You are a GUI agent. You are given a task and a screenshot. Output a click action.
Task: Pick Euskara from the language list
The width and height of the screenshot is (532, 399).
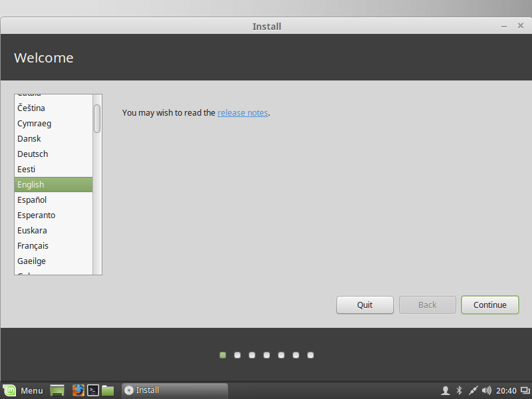click(x=53, y=230)
